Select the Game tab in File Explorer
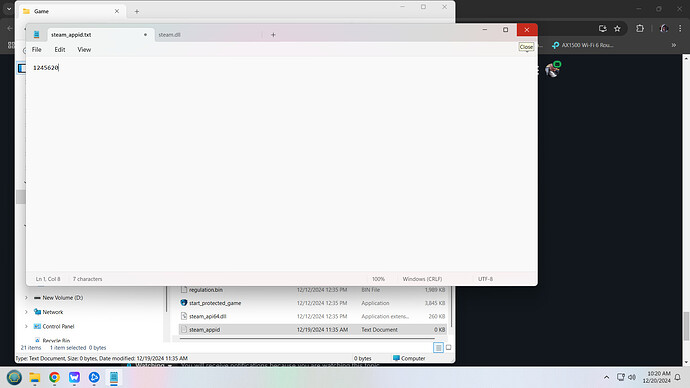This screenshot has width=690, height=388. tap(70, 11)
